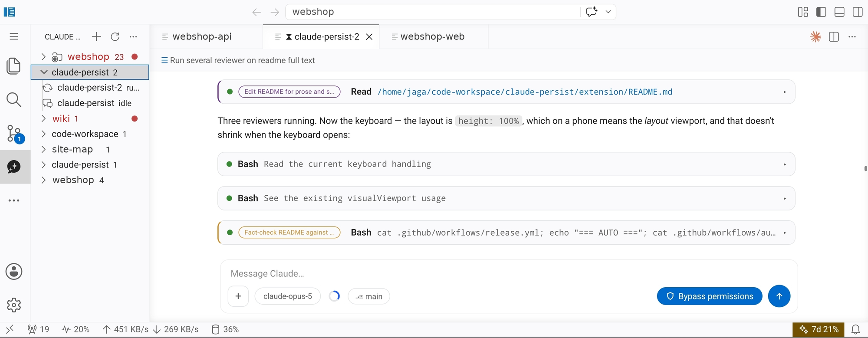Open remote window indicator in status bar
868x338 pixels.
(10, 329)
